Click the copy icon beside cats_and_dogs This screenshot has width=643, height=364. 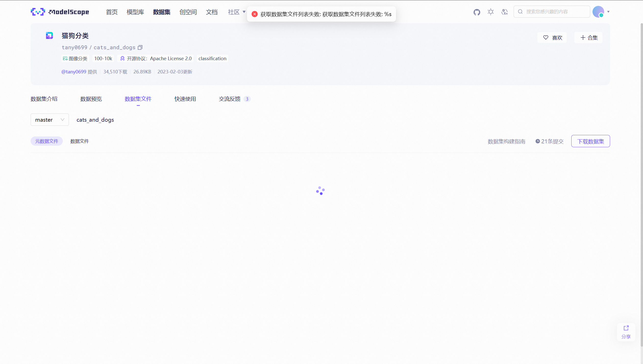140,47
